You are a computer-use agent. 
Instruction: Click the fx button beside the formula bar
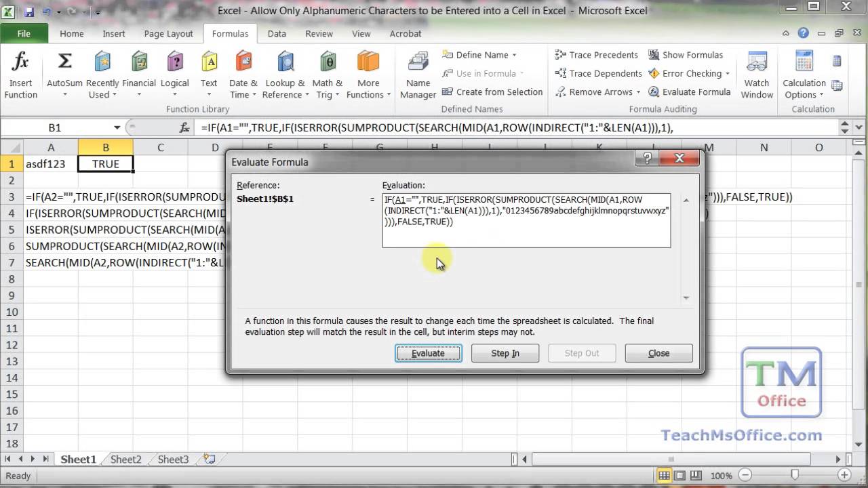[x=184, y=127]
